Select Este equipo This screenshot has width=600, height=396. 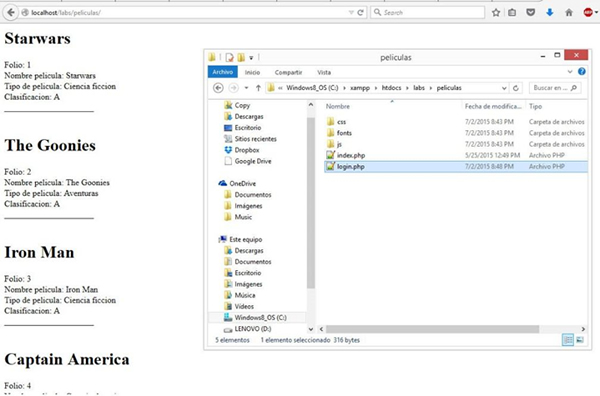pyautogui.click(x=245, y=240)
